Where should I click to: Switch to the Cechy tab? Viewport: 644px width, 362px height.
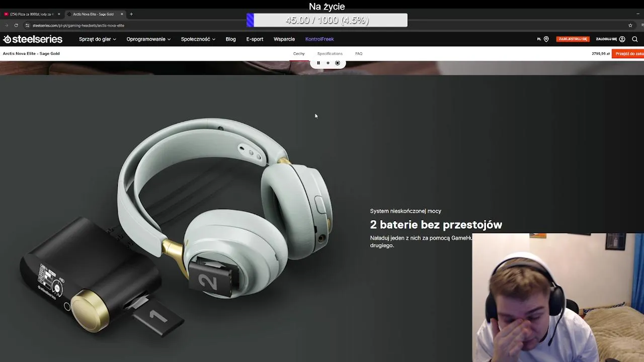pos(299,54)
